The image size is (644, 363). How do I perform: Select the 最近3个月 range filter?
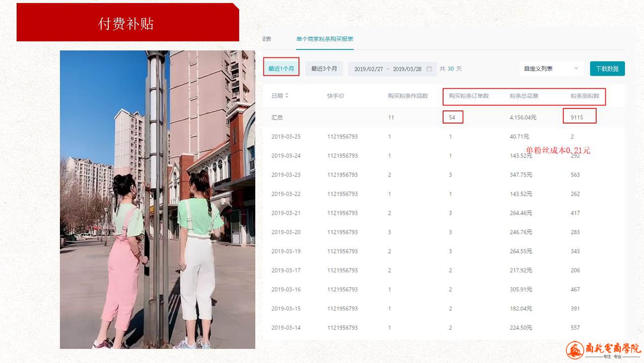[324, 69]
